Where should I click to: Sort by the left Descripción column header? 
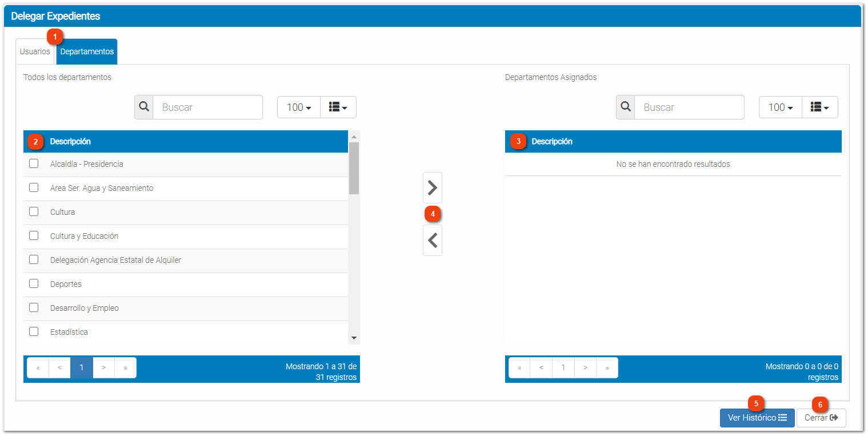[x=70, y=142]
